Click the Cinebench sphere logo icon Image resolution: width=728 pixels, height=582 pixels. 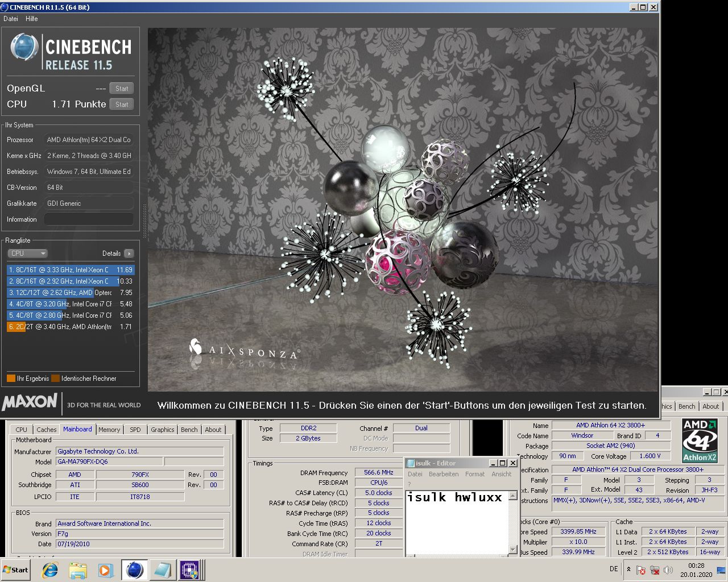pyautogui.click(x=24, y=47)
